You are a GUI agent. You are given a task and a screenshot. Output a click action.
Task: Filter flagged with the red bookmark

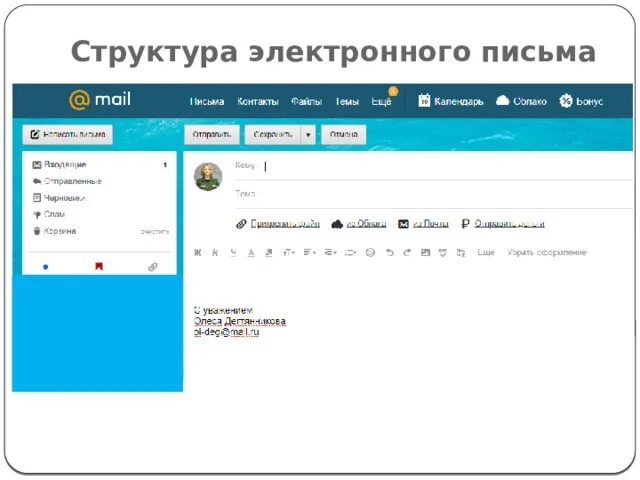point(99,267)
